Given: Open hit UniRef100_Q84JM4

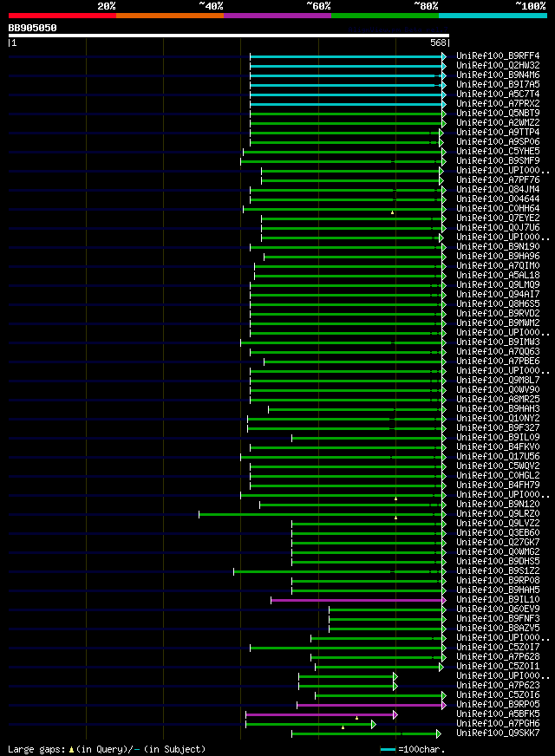Looking at the screenshot, I should tap(498, 190).
